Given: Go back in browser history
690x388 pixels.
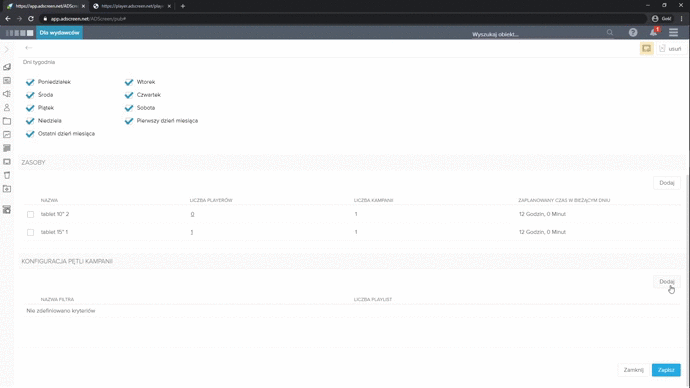Looking at the screenshot, I should (x=7, y=18).
